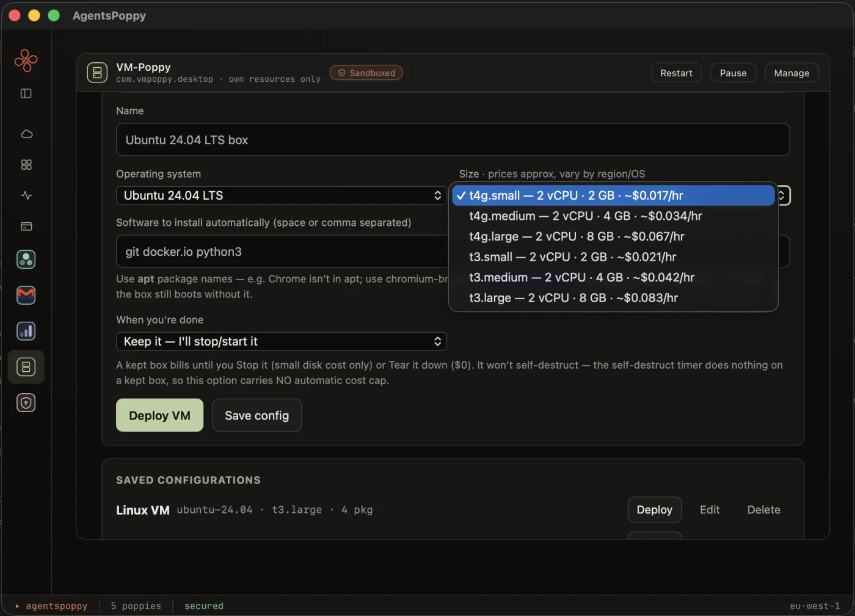855x616 pixels.
Task: Click '5 poppies' in the status bar
Action: 136,606
